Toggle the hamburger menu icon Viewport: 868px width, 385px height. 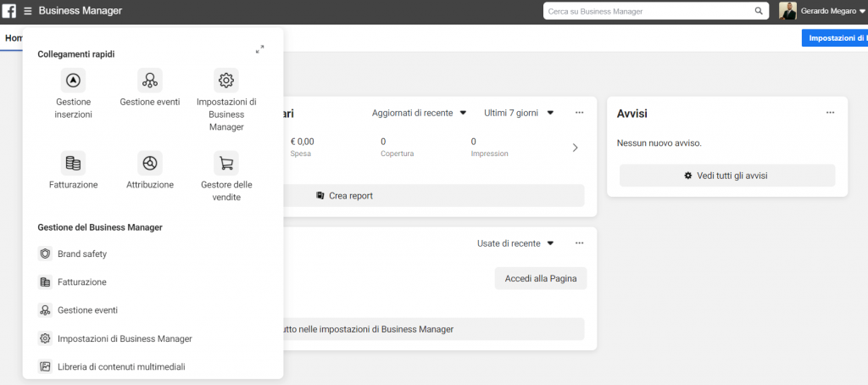coord(28,11)
